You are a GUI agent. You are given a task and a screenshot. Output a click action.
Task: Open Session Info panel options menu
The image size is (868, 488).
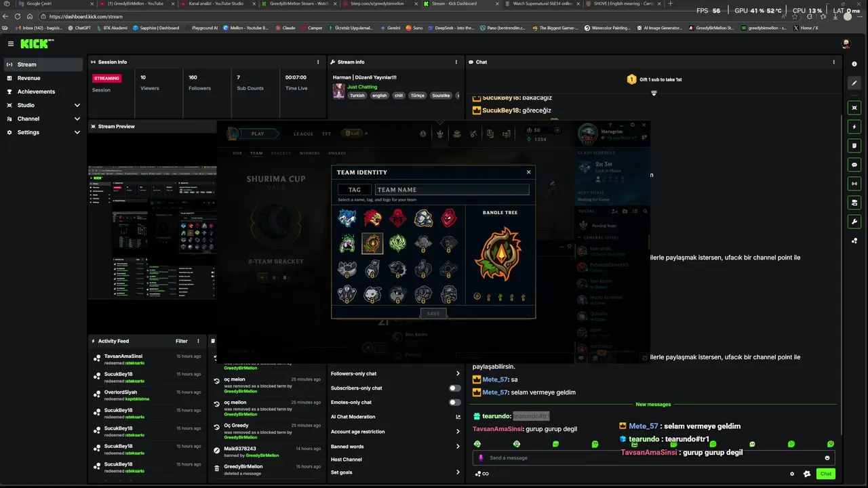(318, 62)
